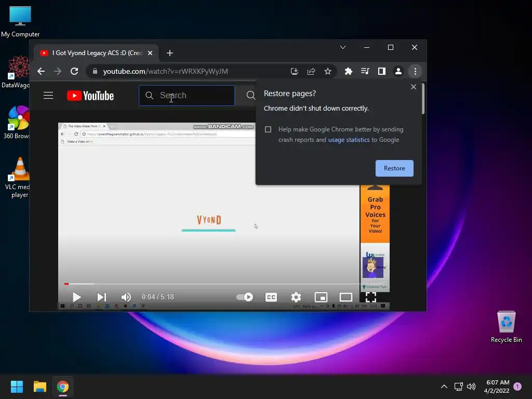Click the YouTube search magnifier button
Image resolution: width=532 pixels, height=399 pixels.
(251, 96)
